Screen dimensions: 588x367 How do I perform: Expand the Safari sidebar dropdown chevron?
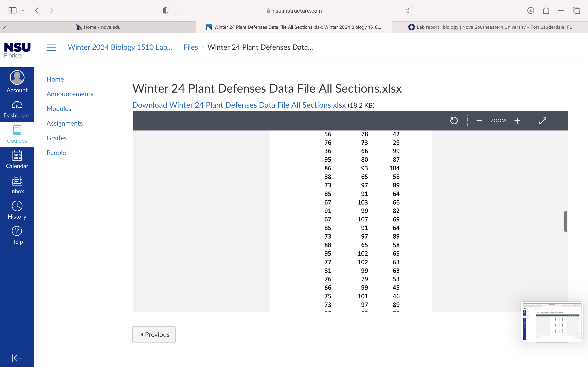pos(23,10)
